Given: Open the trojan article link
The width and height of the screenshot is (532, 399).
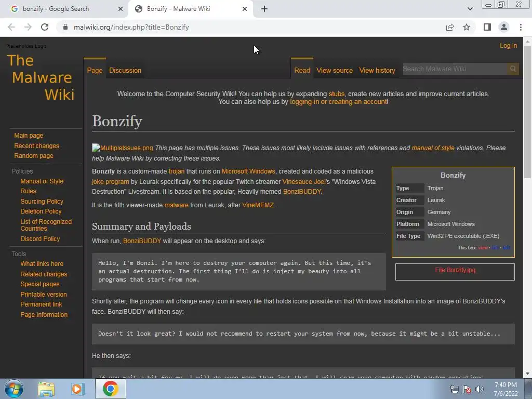Looking at the screenshot, I should pos(177,171).
